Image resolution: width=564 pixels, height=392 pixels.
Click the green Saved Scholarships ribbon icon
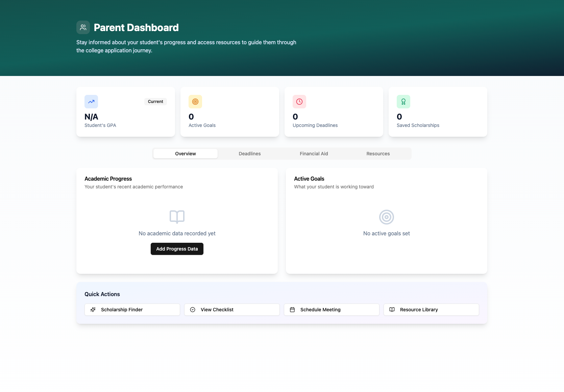click(x=403, y=102)
